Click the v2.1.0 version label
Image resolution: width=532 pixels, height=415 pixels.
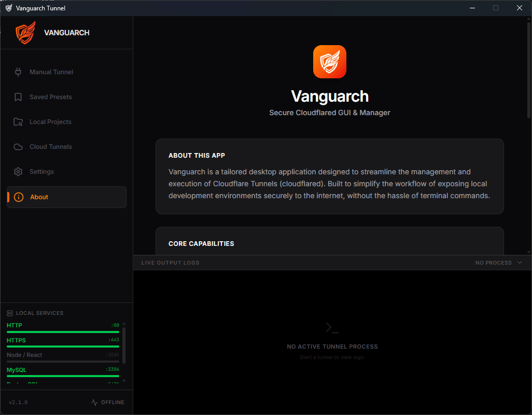pyautogui.click(x=18, y=403)
